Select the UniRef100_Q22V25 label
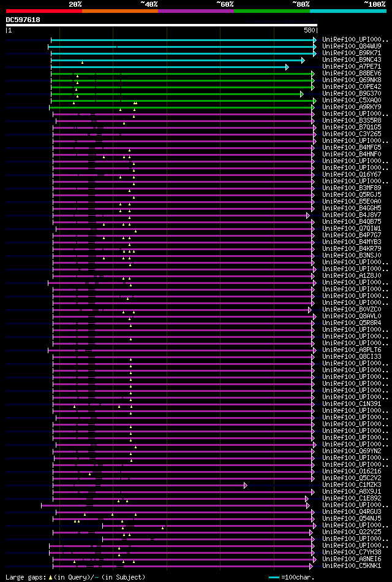The image size is (392, 582). coord(352,532)
